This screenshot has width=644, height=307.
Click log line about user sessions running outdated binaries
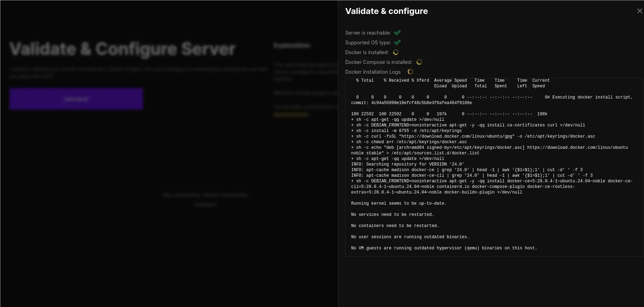click(x=410, y=237)
